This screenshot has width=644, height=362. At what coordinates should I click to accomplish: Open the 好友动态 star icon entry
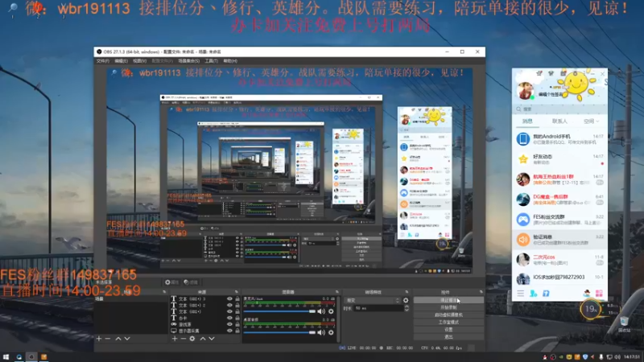(x=522, y=159)
